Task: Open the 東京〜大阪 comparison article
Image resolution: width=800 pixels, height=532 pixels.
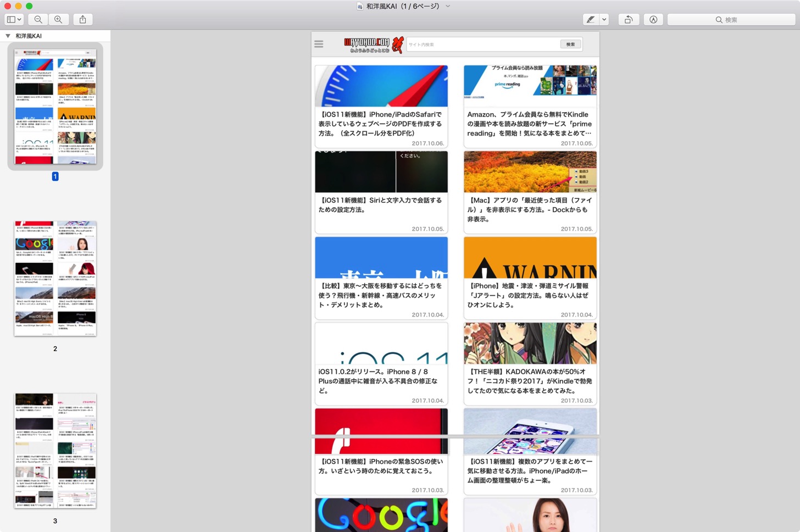Action: click(x=381, y=295)
